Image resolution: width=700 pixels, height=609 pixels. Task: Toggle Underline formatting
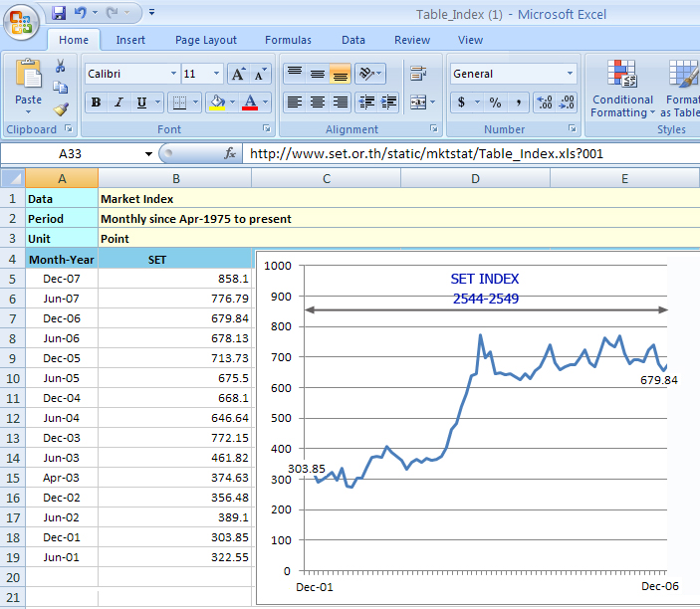coord(142,102)
